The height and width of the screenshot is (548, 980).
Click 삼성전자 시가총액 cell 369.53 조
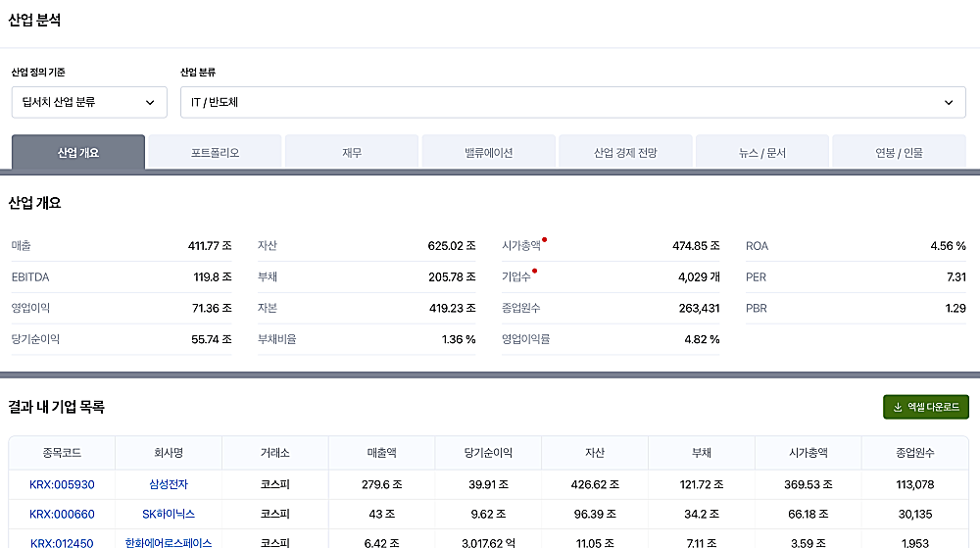[808, 484]
